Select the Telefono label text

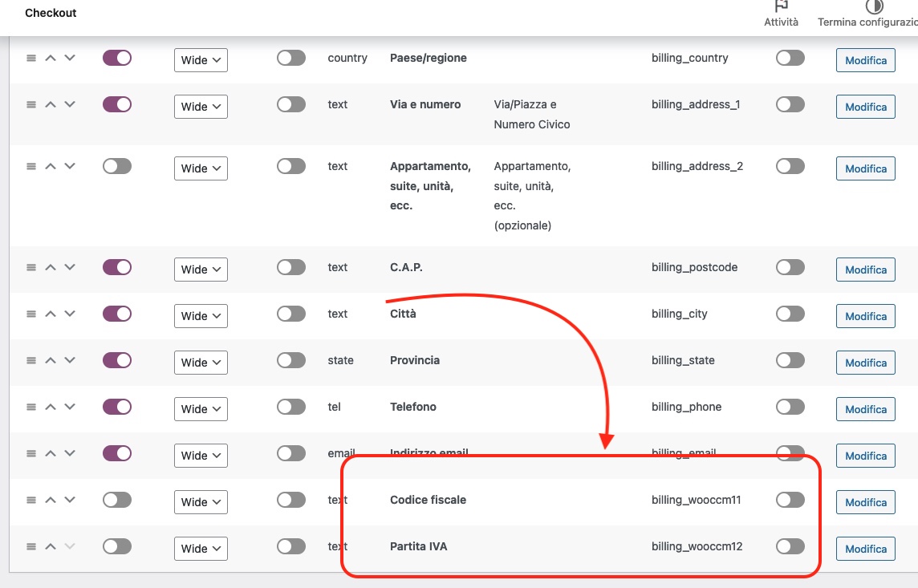click(x=412, y=408)
